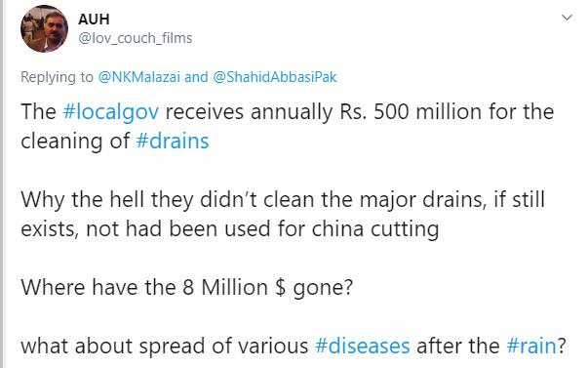Click the word 'and' between the mentions
Viewport: 588px width, 368px height.
[x=196, y=77]
